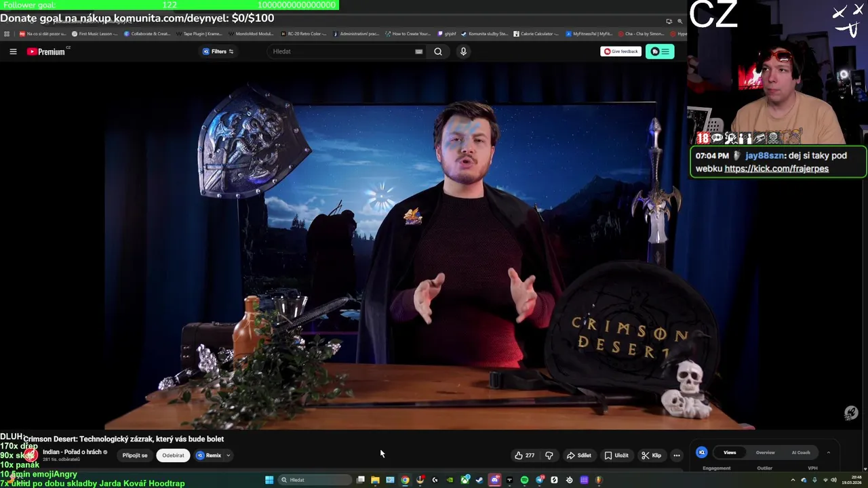Open the Chrome apps grid in bookmarks bar
Viewport: 868px width, 488px height.
[x=6, y=33]
